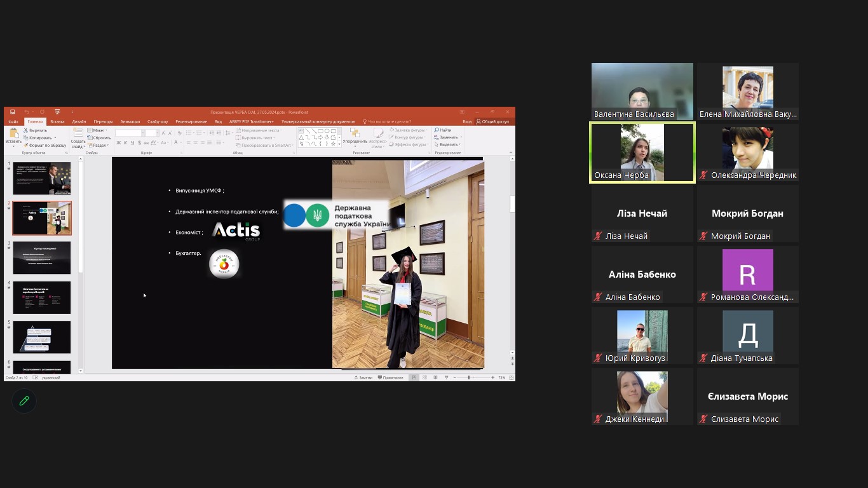The image size is (868, 488).
Task: Open the Файл menu tab
Action: (x=13, y=121)
